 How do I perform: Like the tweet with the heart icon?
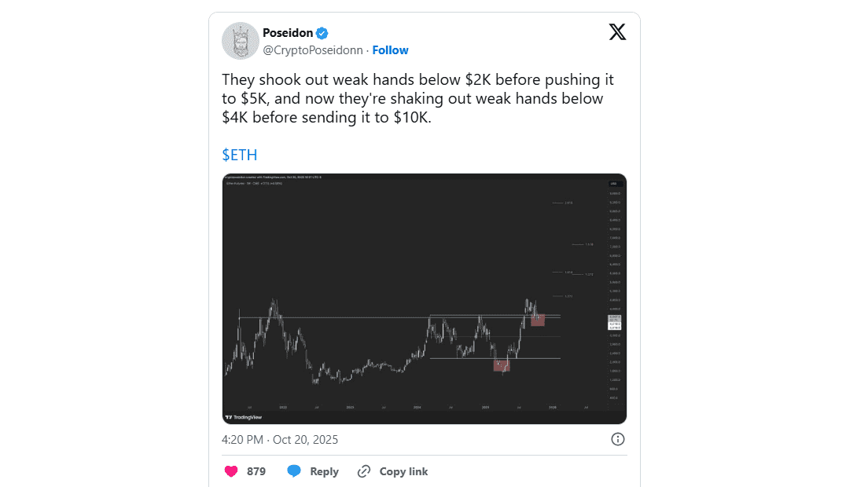231,471
